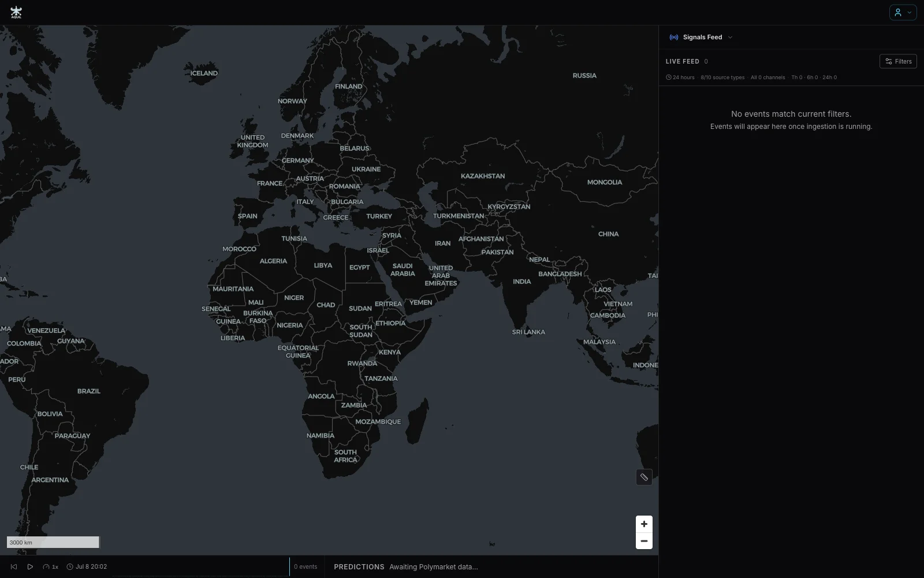Click the Russia label on map
Image resolution: width=924 pixels, height=578 pixels.
(584, 76)
